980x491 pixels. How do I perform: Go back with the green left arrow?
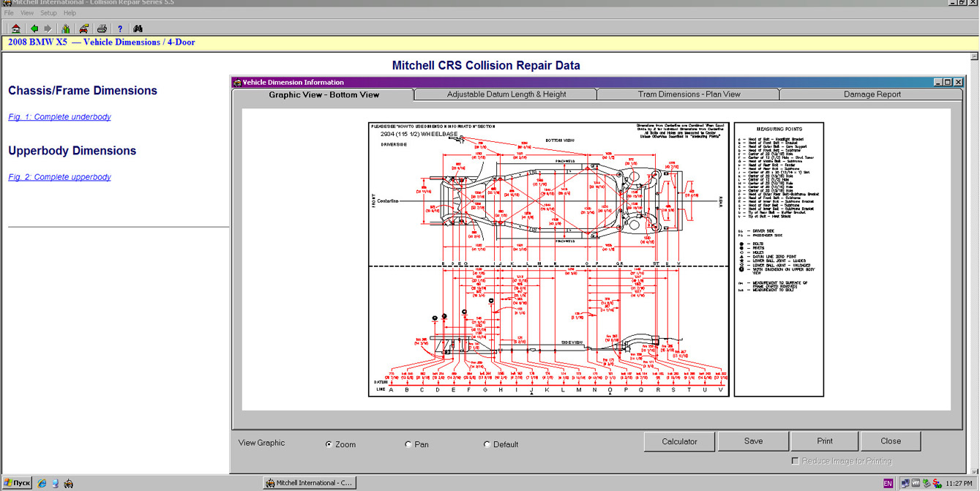[34, 29]
